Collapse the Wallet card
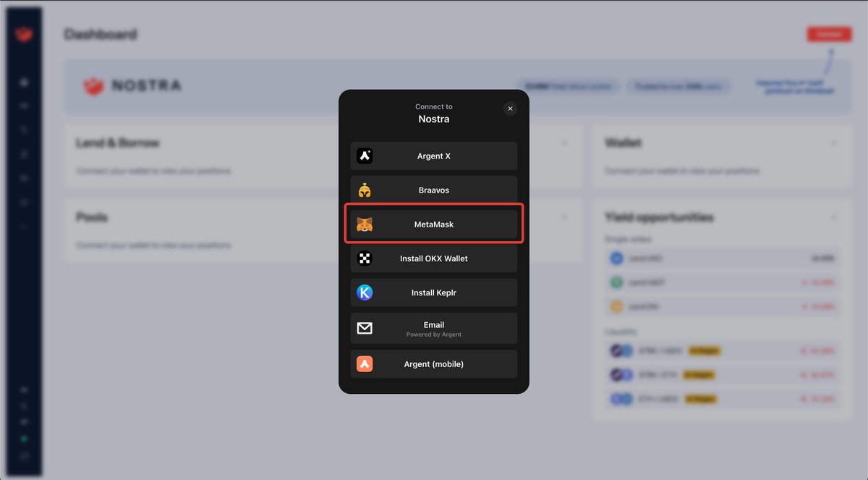This screenshot has height=480, width=868. [833, 143]
